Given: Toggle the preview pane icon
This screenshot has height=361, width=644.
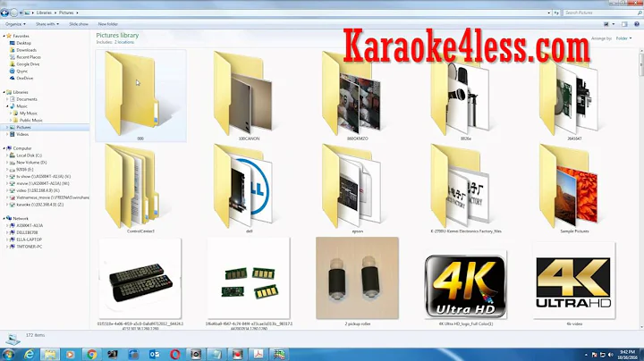Looking at the screenshot, I should [624, 24].
